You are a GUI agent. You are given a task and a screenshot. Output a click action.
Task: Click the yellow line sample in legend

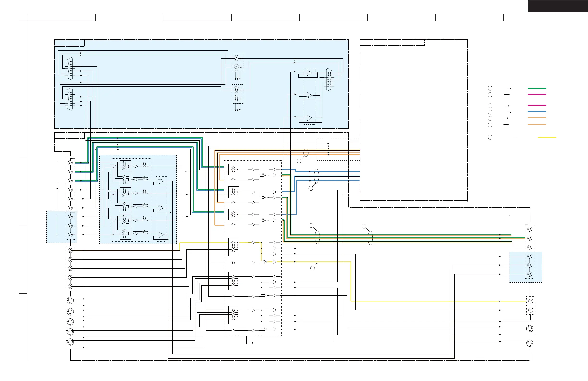pyautogui.click(x=547, y=137)
